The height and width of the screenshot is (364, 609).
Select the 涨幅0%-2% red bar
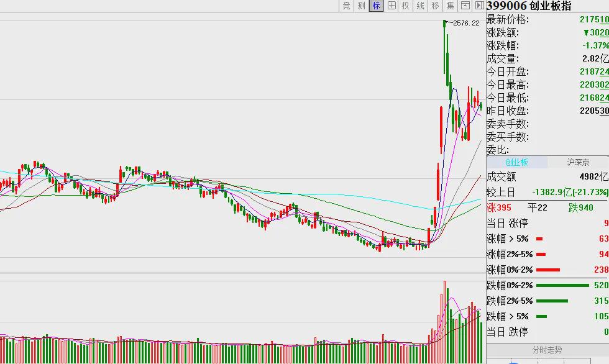548,270
